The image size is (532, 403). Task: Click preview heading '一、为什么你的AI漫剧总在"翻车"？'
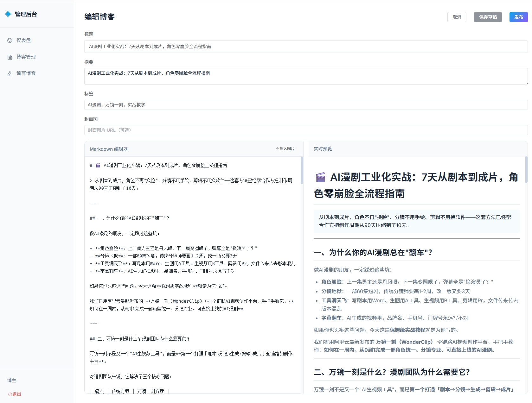click(x=373, y=252)
